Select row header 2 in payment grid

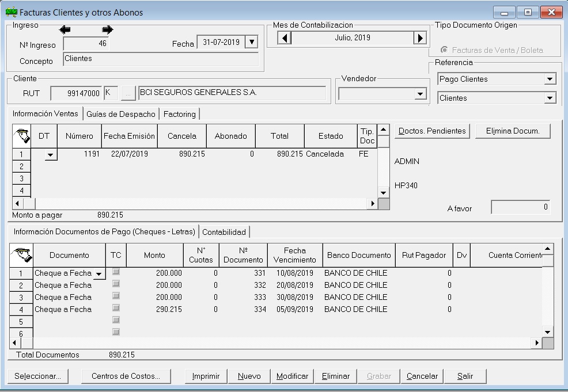(21, 286)
